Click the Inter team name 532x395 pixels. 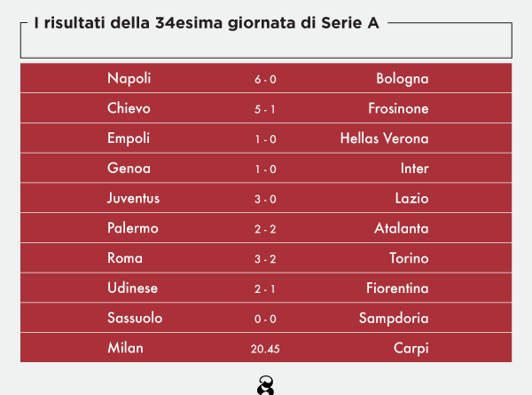(x=414, y=169)
